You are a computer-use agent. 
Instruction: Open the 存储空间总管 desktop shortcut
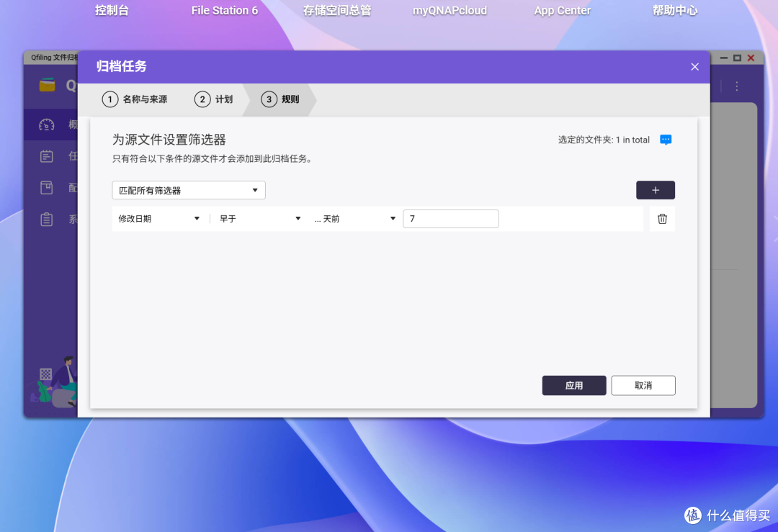(337, 10)
